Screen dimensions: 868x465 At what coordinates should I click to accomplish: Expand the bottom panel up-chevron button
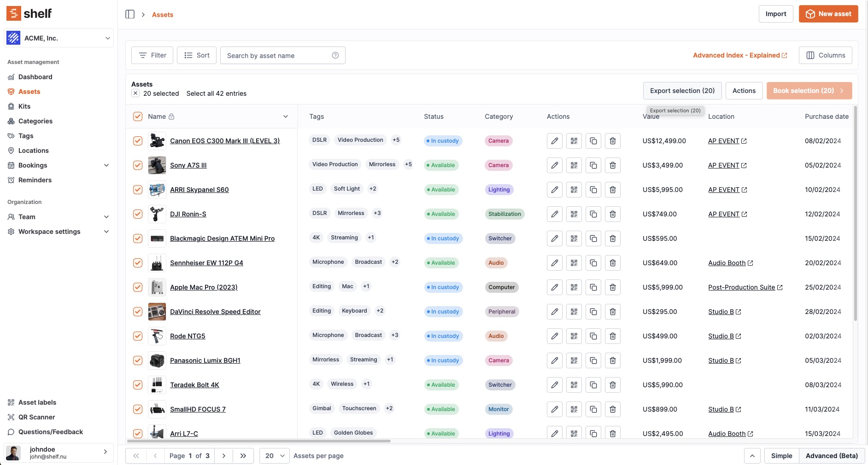click(x=752, y=456)
